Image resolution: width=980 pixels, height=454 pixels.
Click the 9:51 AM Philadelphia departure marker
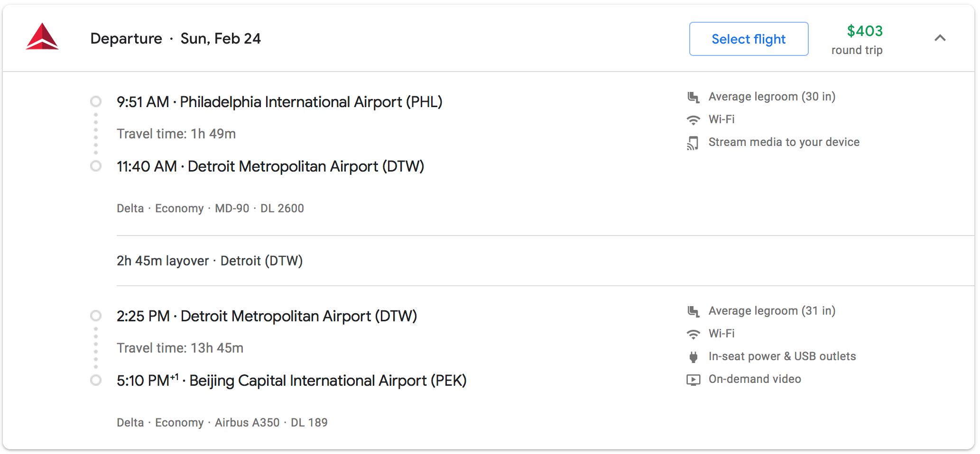pyautogui.click(x=96, y=102)
